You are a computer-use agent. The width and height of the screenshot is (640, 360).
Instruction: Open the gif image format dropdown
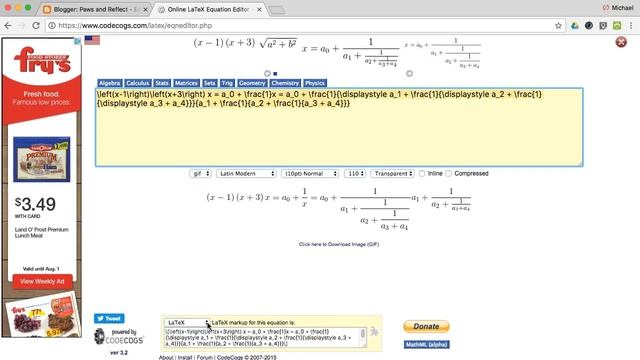[x=200, y=173]
